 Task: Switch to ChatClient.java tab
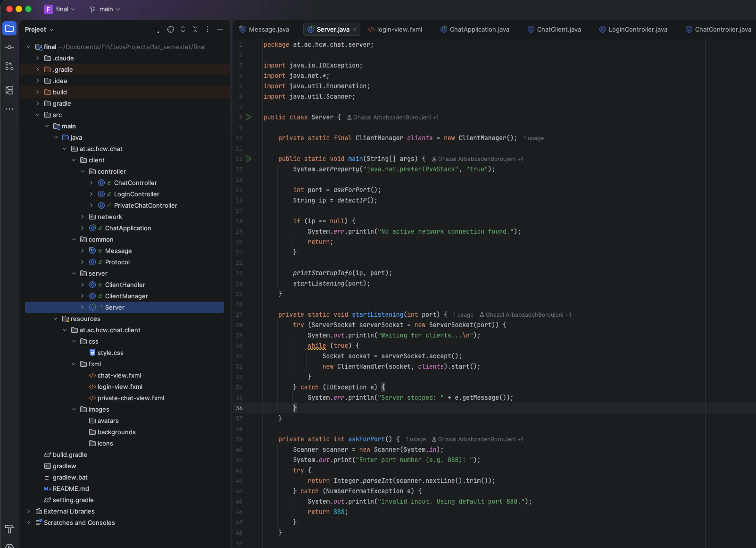click(x=554, y=29)
